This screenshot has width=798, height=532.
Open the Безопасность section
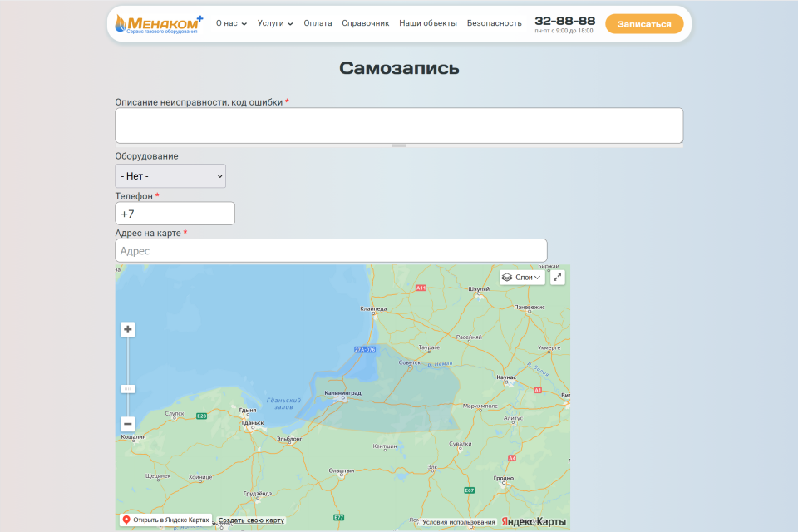[x=495, y=23]
